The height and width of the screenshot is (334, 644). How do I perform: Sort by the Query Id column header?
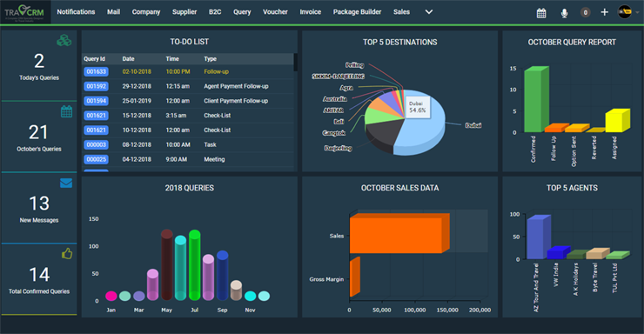click(x=95, y=59)
